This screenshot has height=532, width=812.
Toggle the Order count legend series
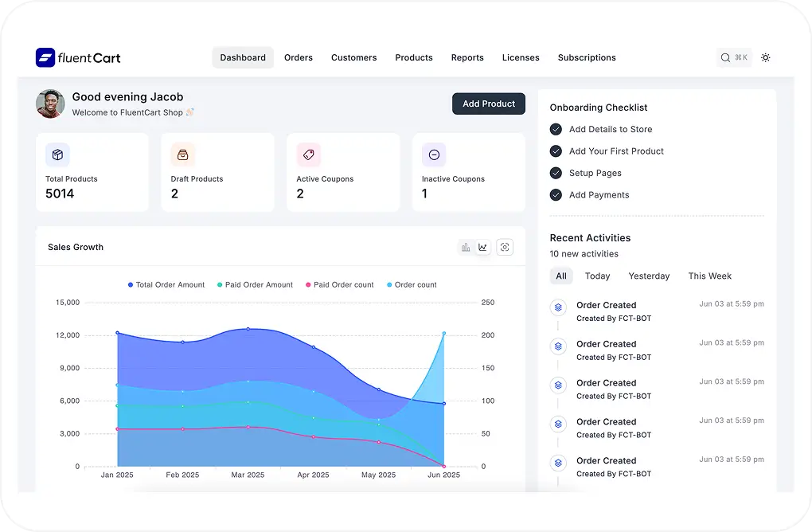click(411, 284)
